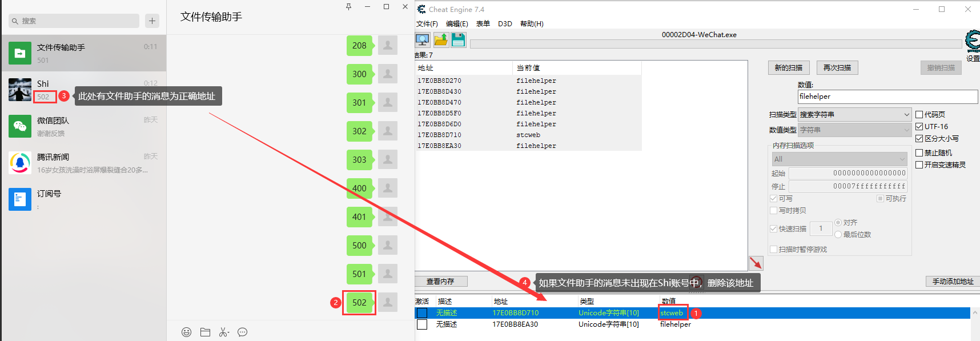This screenshot has width=980, height=341.
Task: Toggle the 可执行 executable checkbox
Action: [880, 198]
